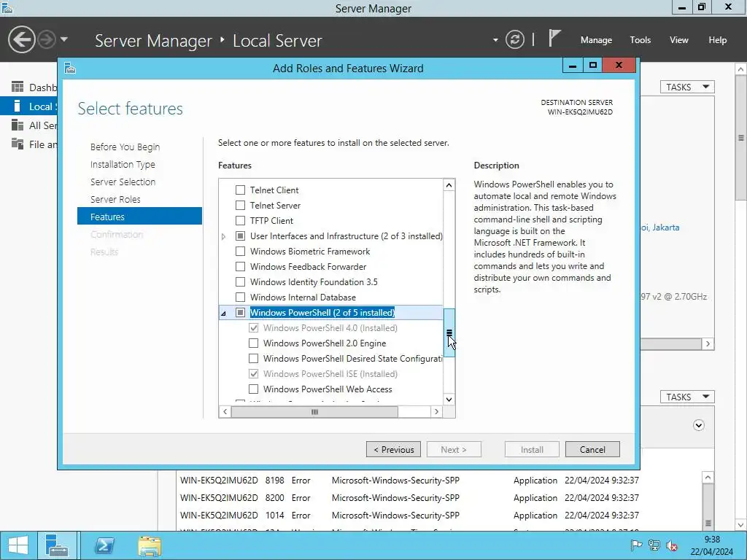Click the Previous button
This screenshot has width=747, height=560.
coord(393,449)
